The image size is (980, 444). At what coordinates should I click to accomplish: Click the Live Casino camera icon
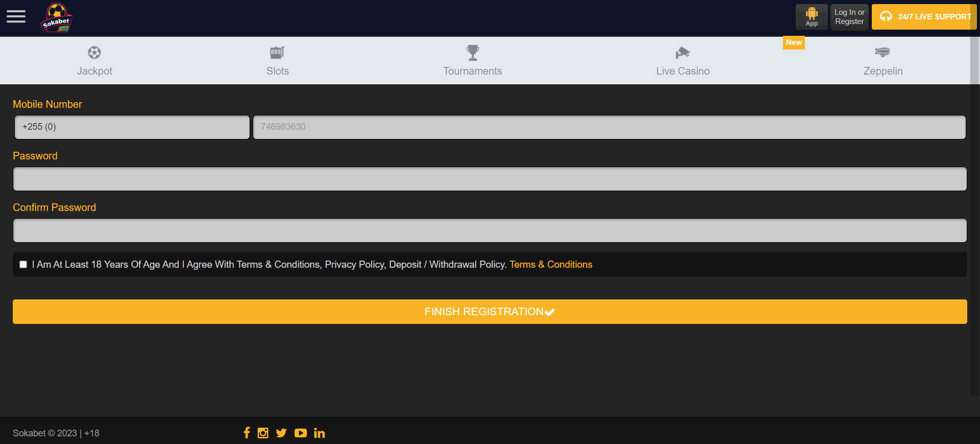[682, 53]
